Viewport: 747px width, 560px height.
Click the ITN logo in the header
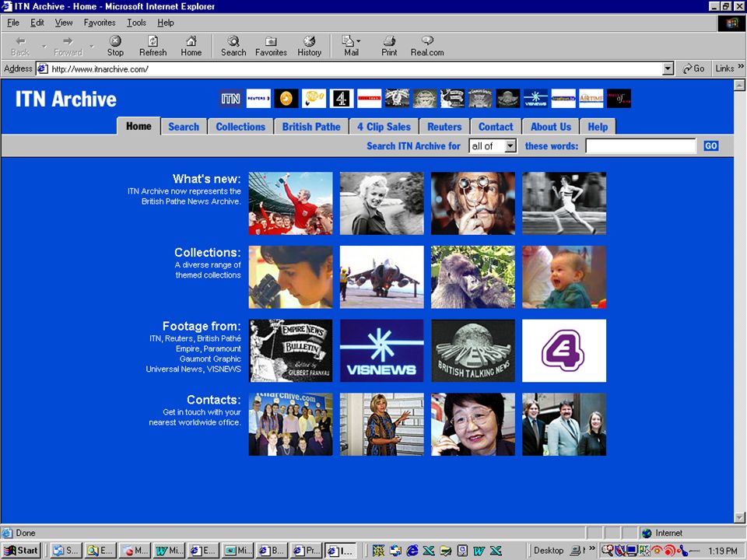230,99
